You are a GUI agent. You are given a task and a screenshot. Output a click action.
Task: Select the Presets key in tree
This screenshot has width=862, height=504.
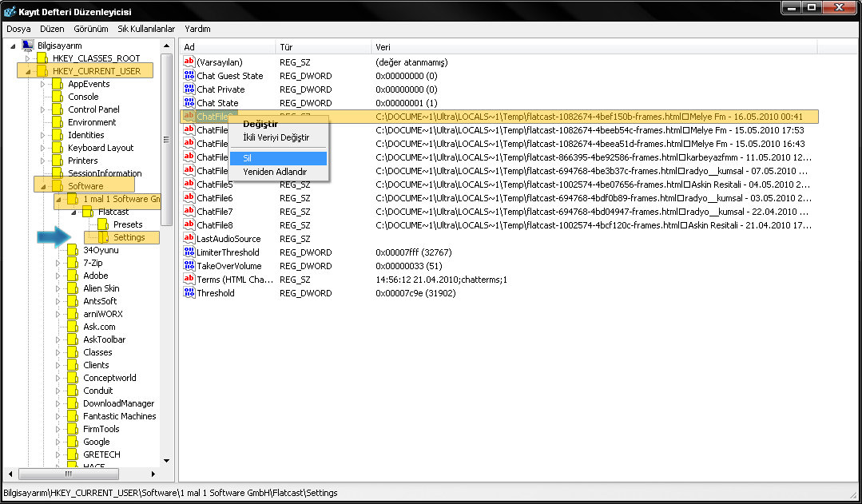[x=128, y=224]
